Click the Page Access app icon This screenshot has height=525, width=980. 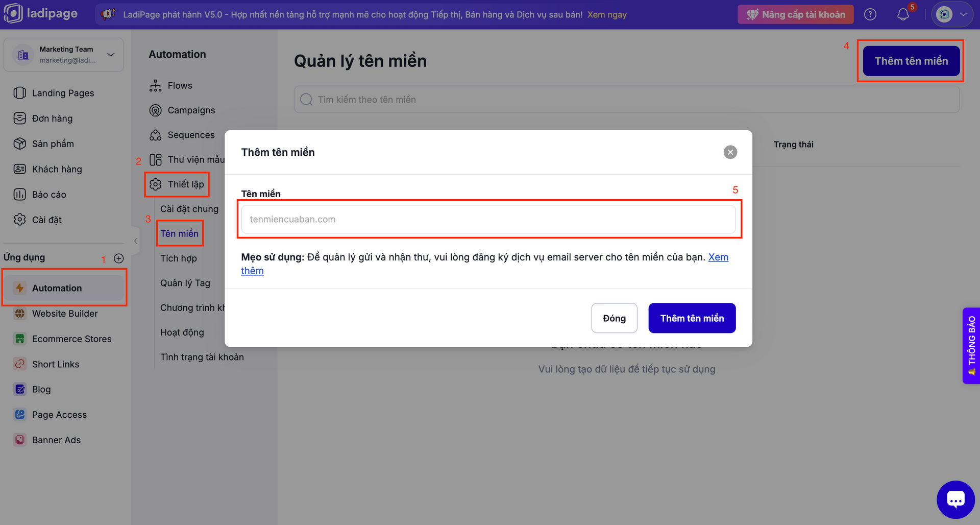(x=20, y=415)
